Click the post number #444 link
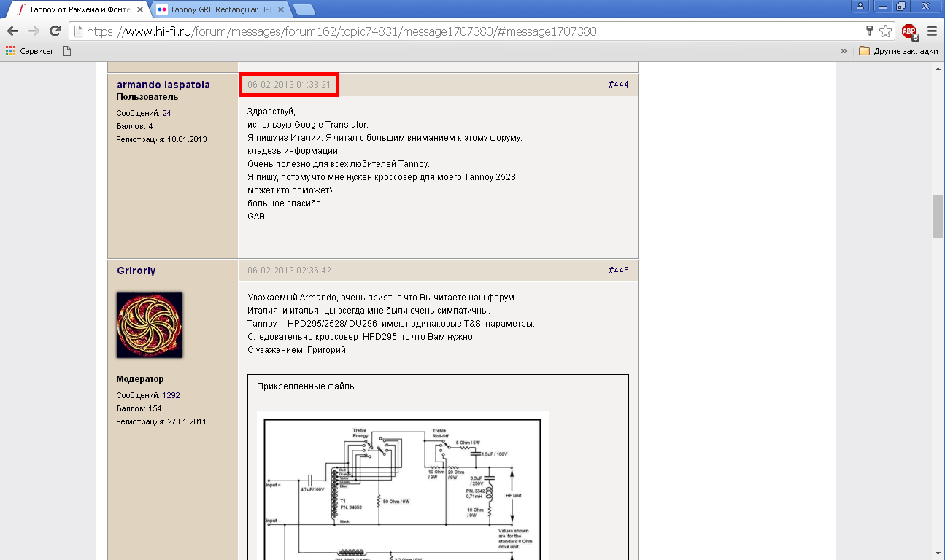945x560 pixels. (x=618, y=85)
